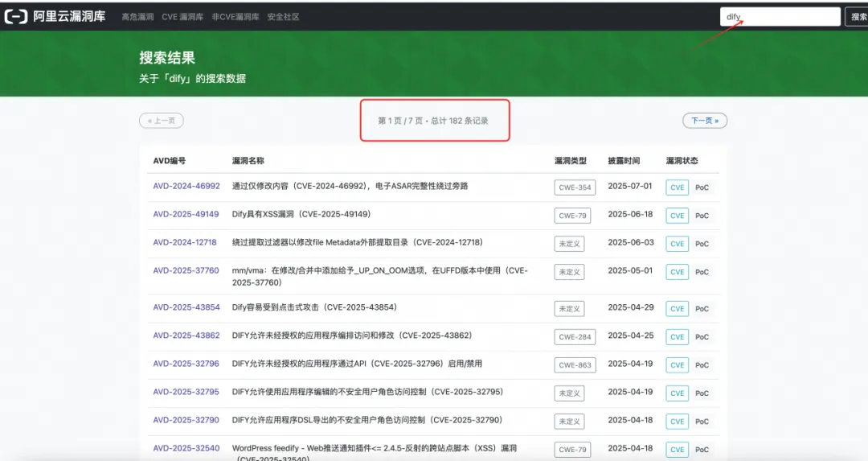Click PoC label in AVD-2025-43862 row
The height and width of the screenshot is (461, 868).
click(702, 337)
